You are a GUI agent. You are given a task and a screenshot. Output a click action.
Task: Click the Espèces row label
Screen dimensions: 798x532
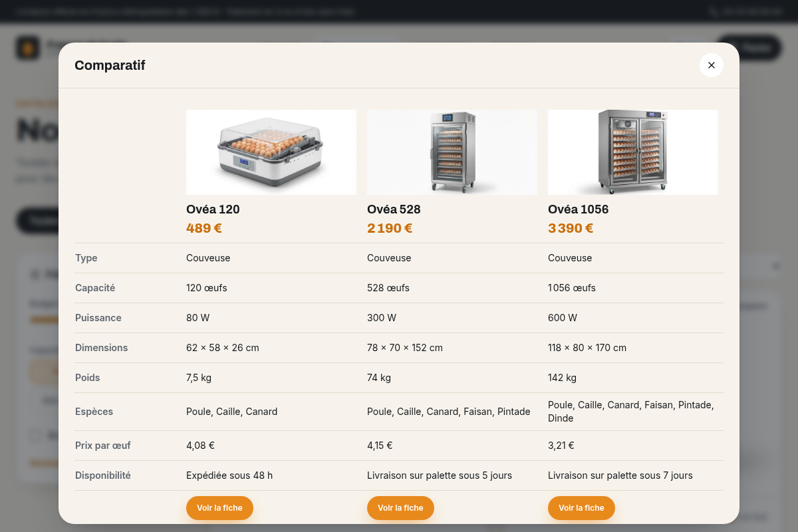coord(94,412)
